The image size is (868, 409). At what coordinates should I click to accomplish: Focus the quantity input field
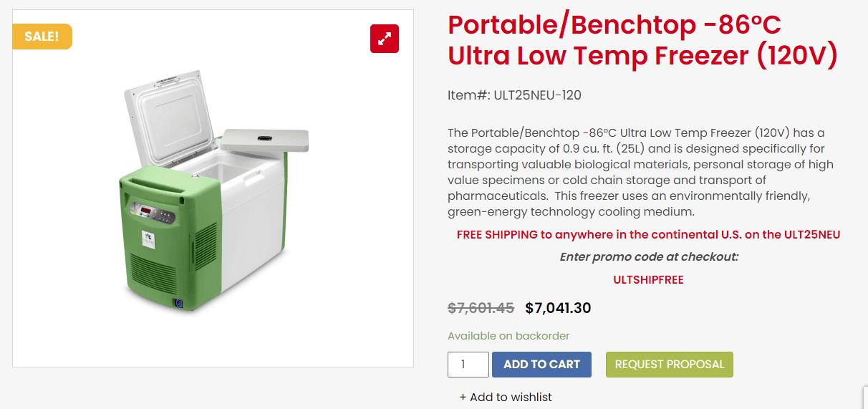coord(468,365)
